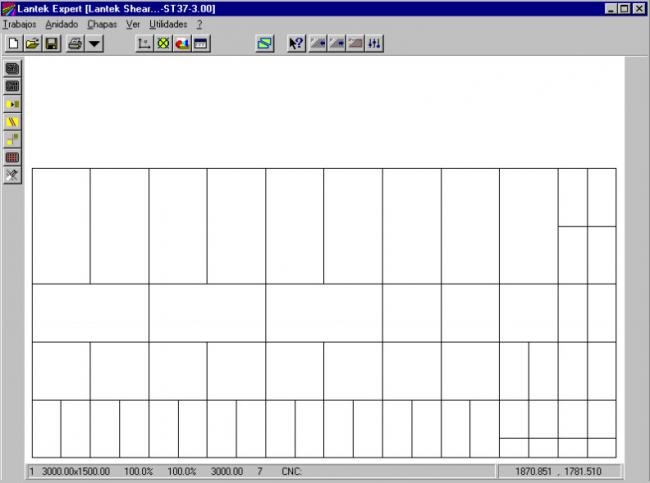Click the second grey sheet-arrow toolbar icon
Viewport: 650px width, 483px height.
[336, 44]
